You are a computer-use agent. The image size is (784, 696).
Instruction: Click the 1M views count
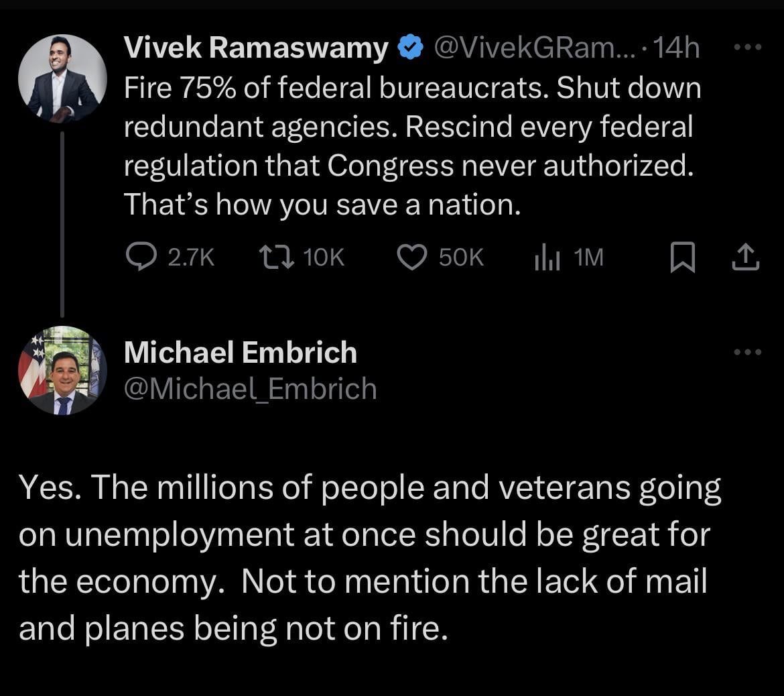589,257
